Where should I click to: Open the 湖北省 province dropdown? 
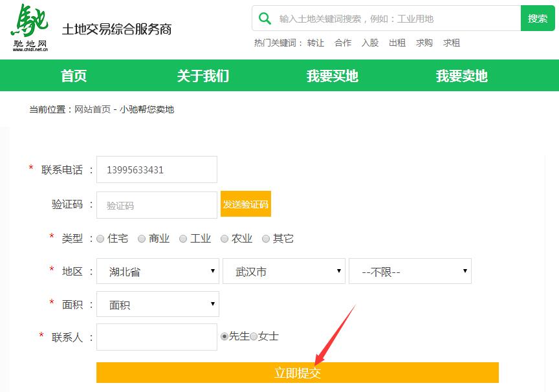(158, 271)
